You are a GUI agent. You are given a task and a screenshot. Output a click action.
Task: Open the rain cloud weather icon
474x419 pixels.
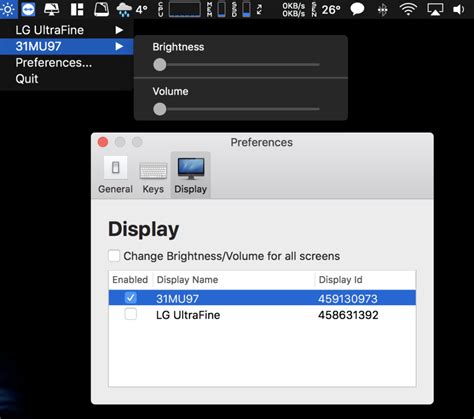[x=124, y=10]
